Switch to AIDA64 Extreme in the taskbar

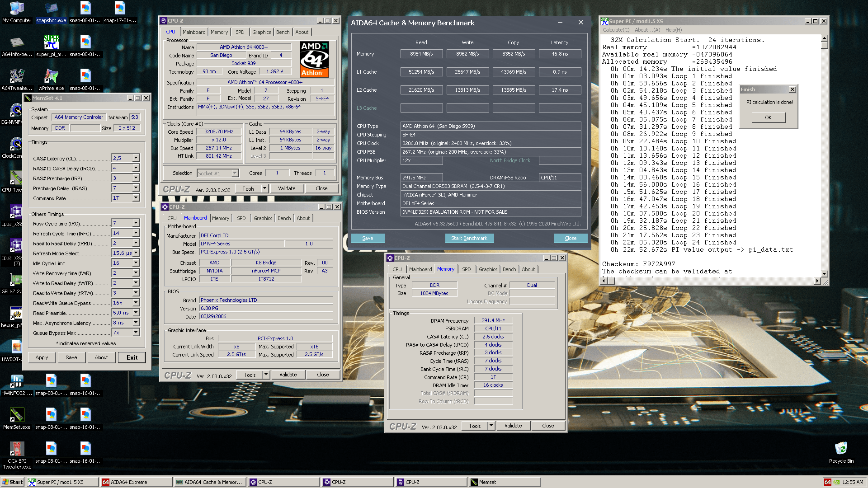click(136, 482)
